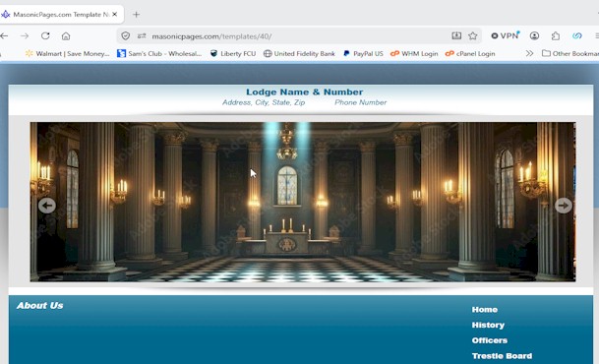This screenshot has width=599, height=364.
Task: Show more bookmarks with double chevron
Action: (x=529, y=53)
